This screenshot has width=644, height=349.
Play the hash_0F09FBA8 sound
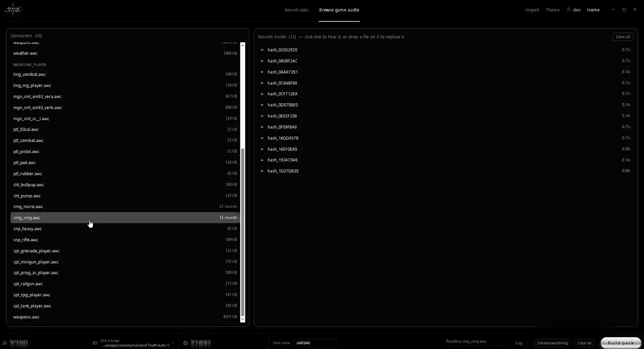click(x=262, y=127)
